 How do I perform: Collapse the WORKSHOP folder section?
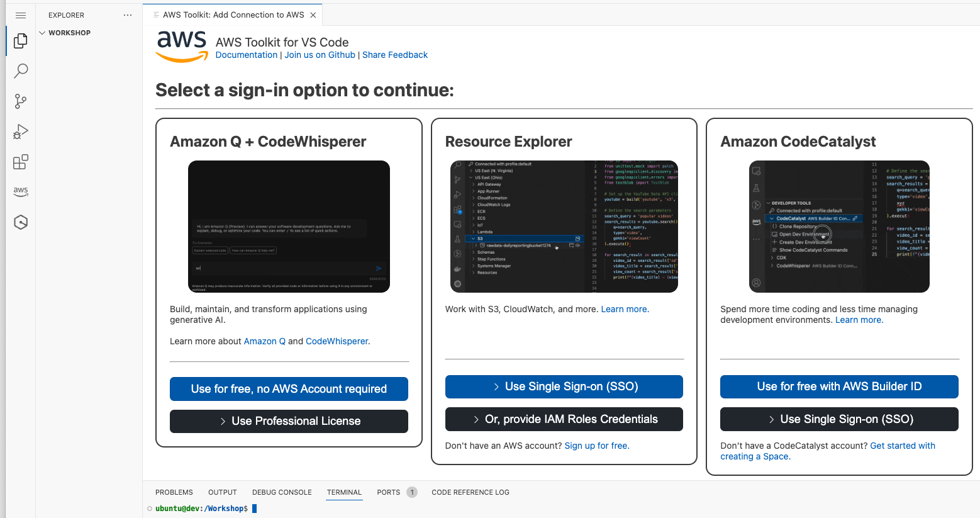point(69,33)
